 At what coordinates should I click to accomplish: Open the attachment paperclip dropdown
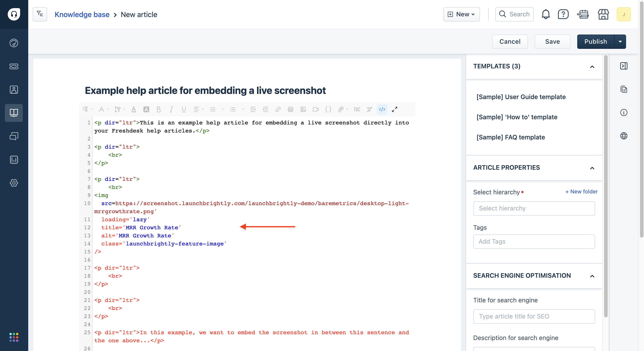click(343, 109)
